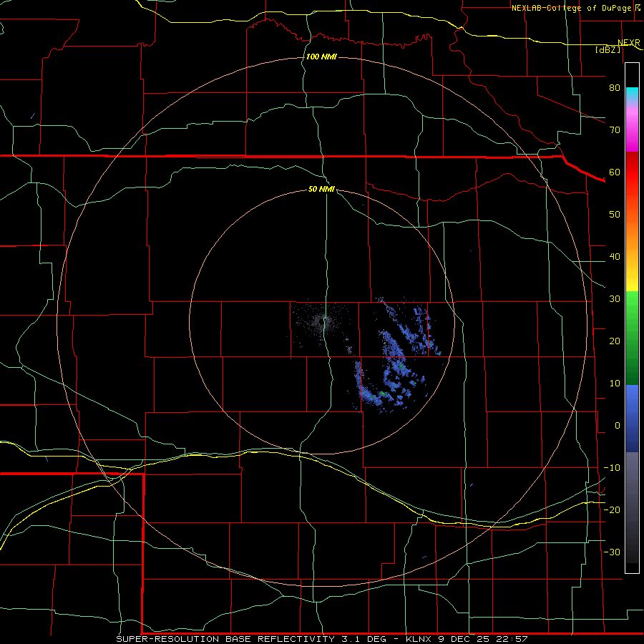Click the "9 DEC 25 22:57" timestamp

coord(482,639)
